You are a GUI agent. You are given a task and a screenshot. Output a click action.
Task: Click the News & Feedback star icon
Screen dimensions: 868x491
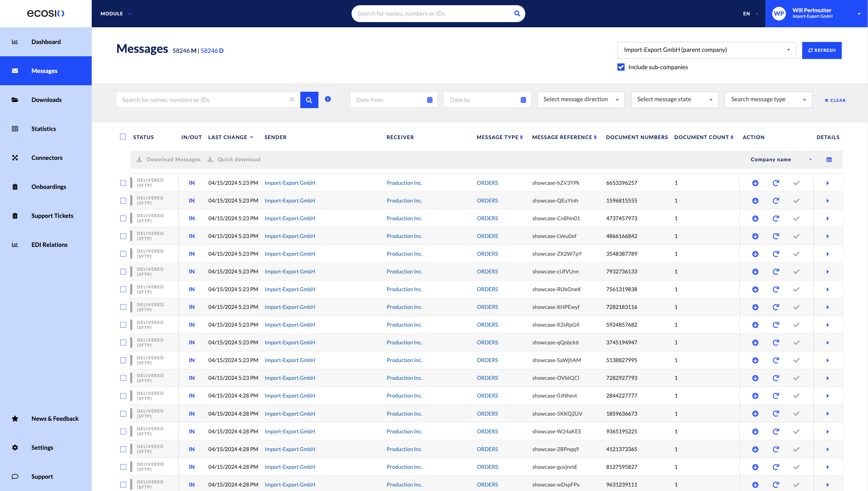15,418
